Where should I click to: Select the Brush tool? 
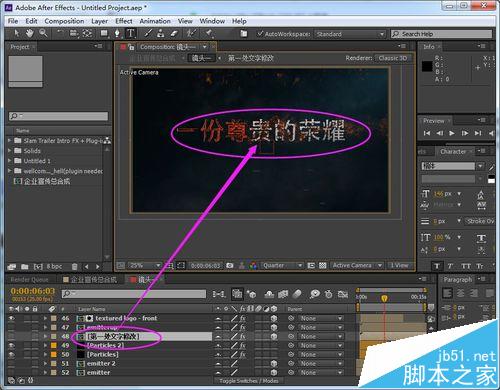[148, 33]
